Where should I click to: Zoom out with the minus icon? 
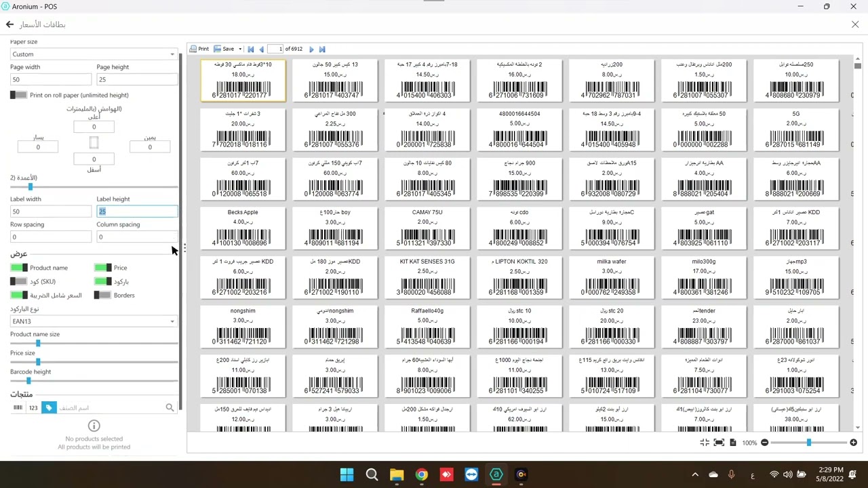tap(764, 443)
